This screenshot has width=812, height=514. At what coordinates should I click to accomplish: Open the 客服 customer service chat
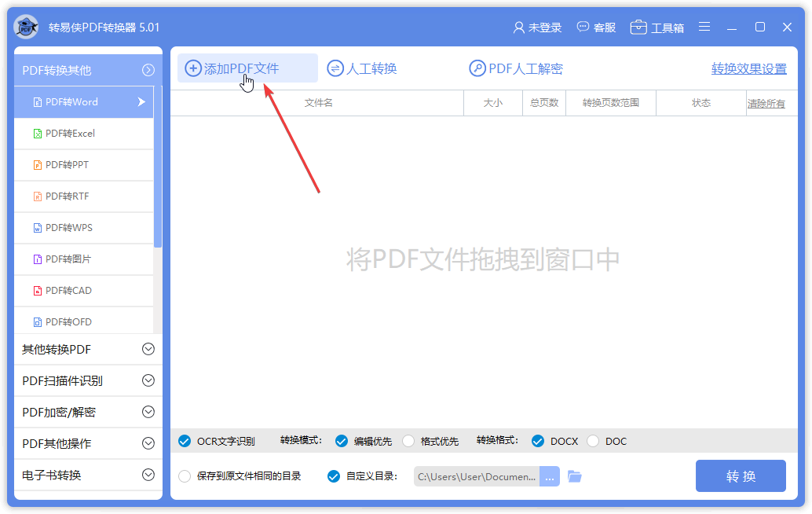(x=596, y=28)
